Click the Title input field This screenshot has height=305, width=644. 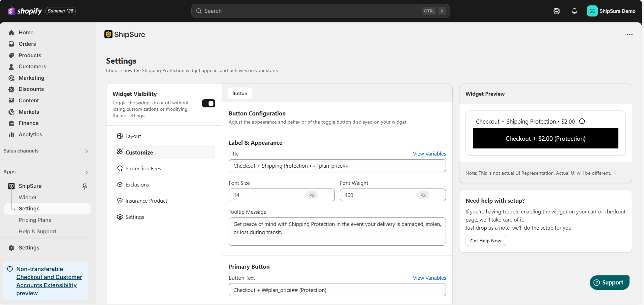(337, 166)
